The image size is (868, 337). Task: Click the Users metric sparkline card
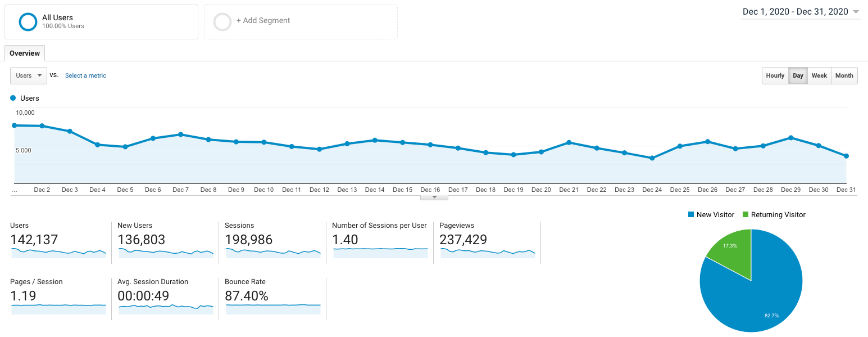(58, 253)
